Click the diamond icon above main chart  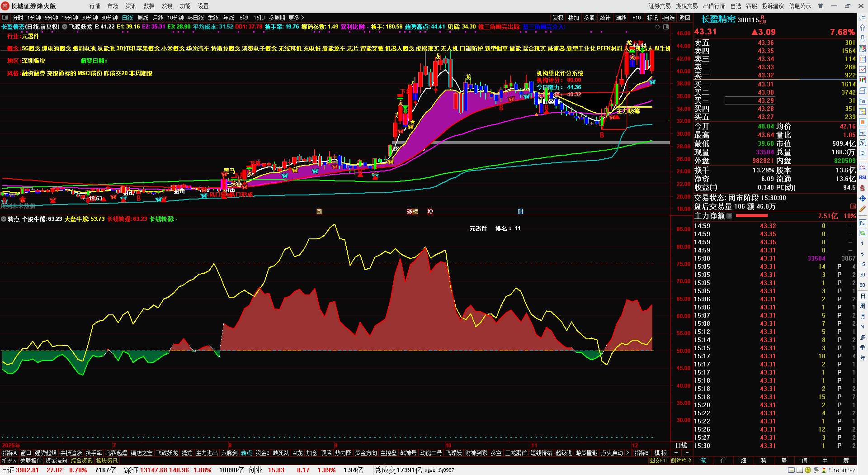coord(657,27)
